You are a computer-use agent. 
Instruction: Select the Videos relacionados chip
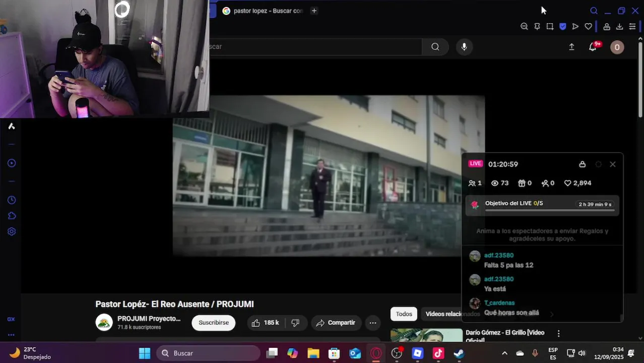tap(453, 314)
